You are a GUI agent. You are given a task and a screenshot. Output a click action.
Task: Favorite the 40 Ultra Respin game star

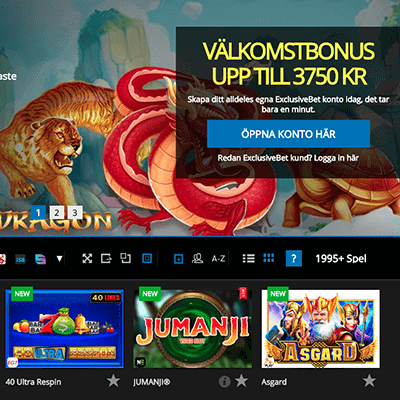click(x=113, y=381)
